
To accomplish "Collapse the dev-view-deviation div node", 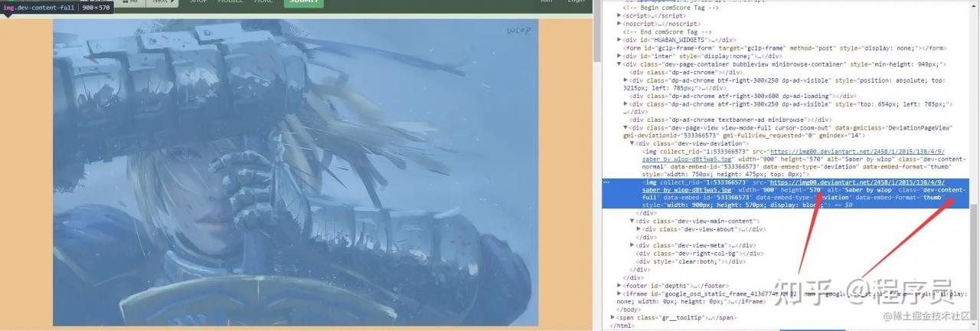I will point(632,143).
